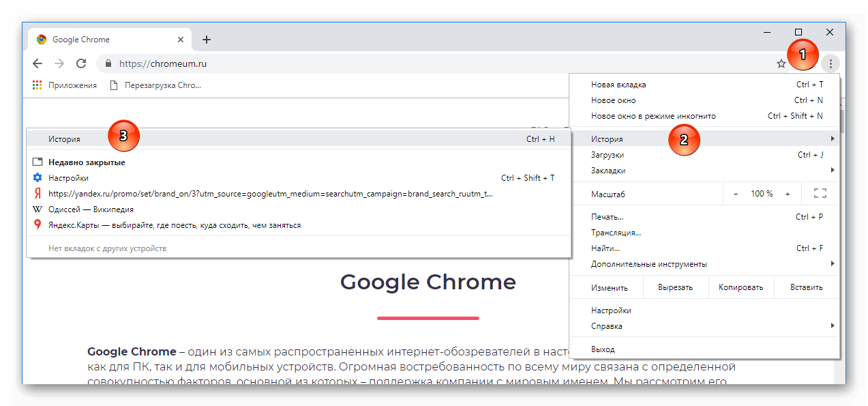868x406 pixels.
Task: Click the Изменить label
Action: coord(609,287)
